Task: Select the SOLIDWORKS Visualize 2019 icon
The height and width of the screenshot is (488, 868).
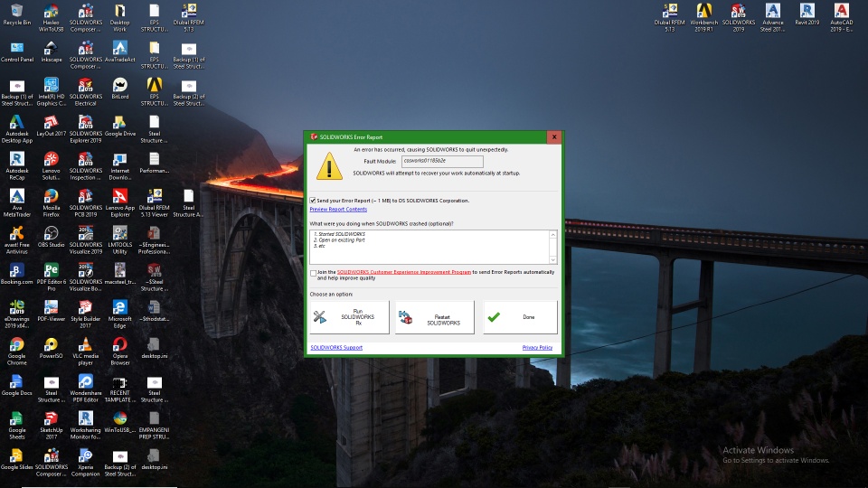Action: point(85,240)
